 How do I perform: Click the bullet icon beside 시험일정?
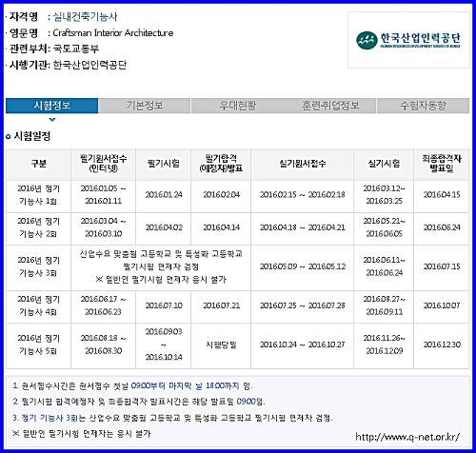tap(9, 137)
